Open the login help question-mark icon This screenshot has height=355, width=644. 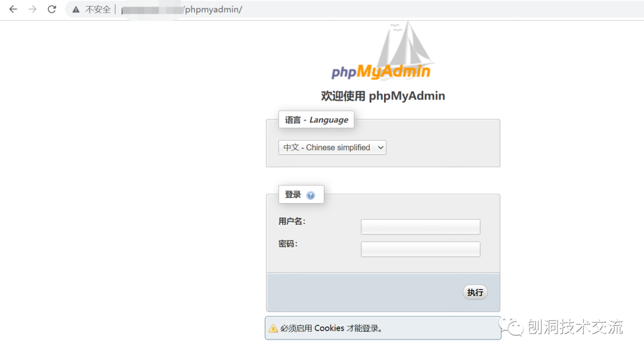tap(311, 195)
